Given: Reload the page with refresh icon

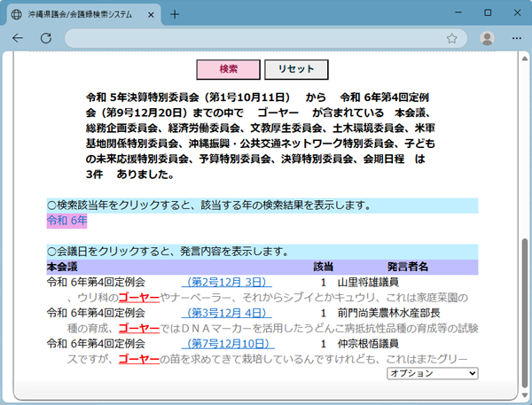Looking at the screenshot, I should pyautogui.click(x=46, y=38).
